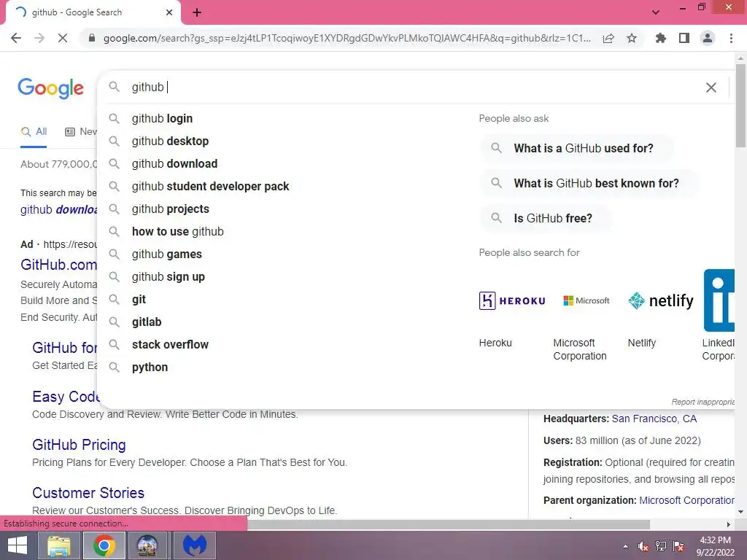
Task: Select suggestion github student developer pack
Action: [210, 187]
